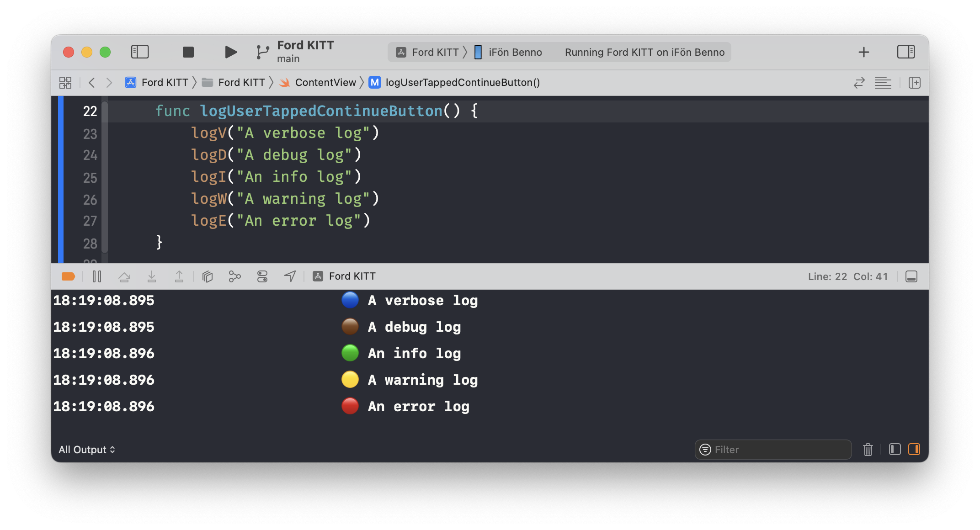Viewport: 980px width, 530px height.
Task: Click the Line 22 Col 41 indicator
Action: point(848,276)
